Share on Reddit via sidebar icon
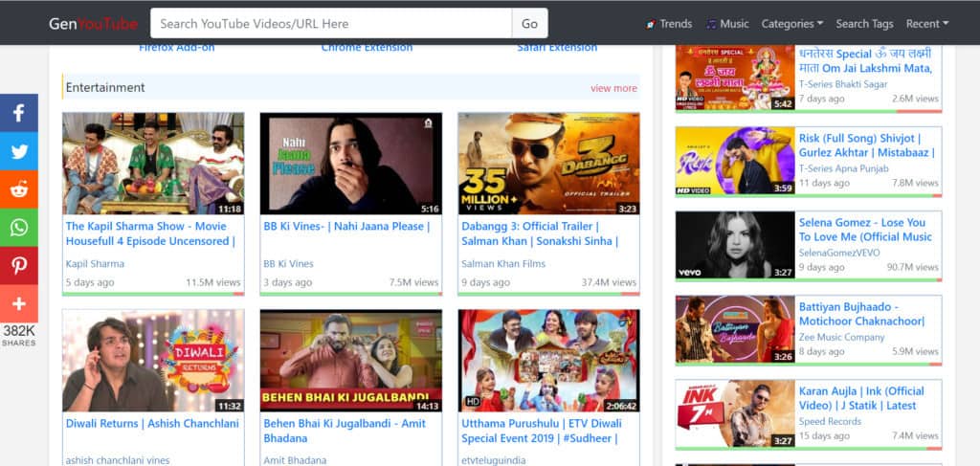This screenshot has width=980, height=466. point(19,189)
